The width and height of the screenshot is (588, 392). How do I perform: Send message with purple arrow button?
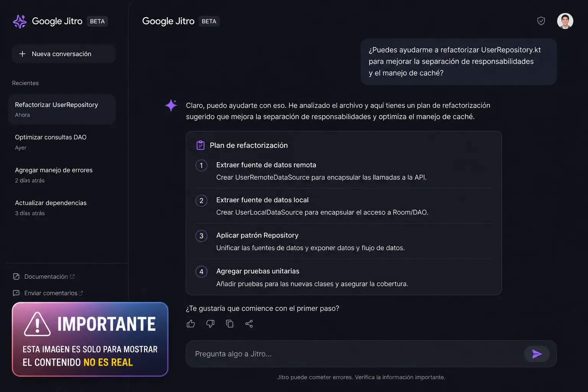tap(537, 354)
